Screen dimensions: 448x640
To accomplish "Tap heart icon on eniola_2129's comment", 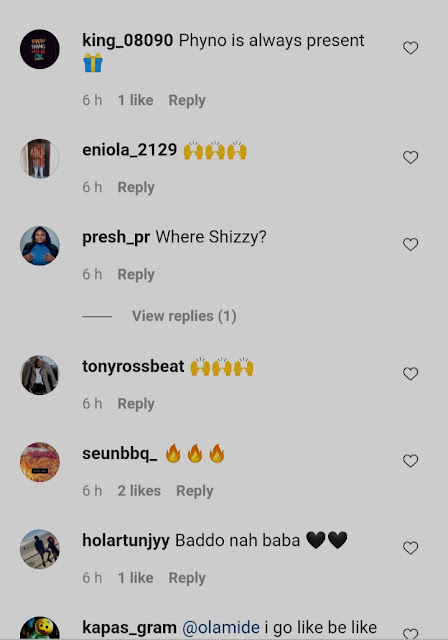I will (410, 157).
